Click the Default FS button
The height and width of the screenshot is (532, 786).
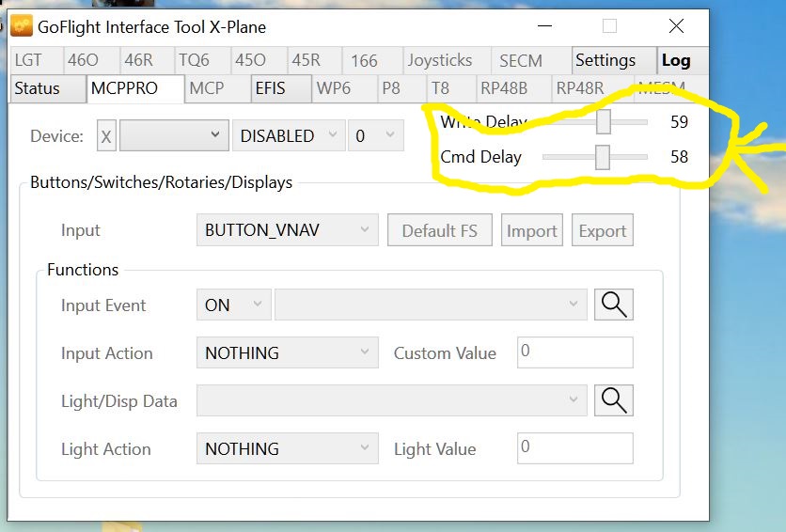439,231
